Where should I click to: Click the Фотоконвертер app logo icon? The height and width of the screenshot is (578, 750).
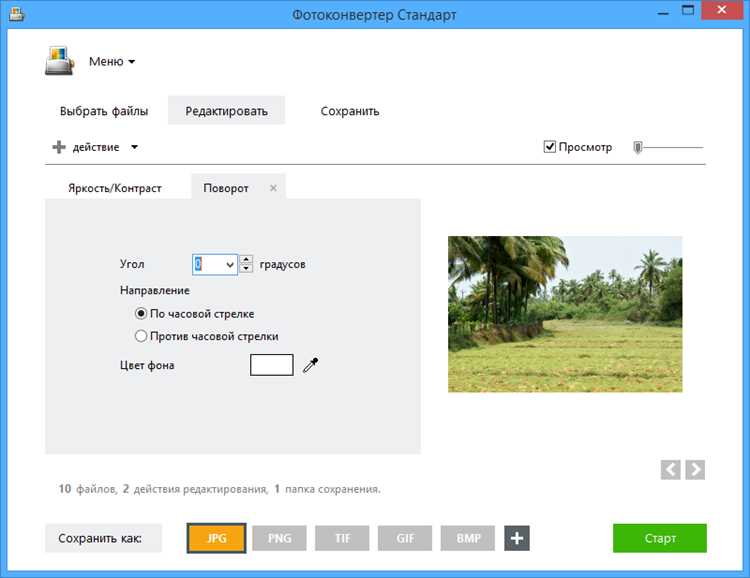[x=59, y=61]
